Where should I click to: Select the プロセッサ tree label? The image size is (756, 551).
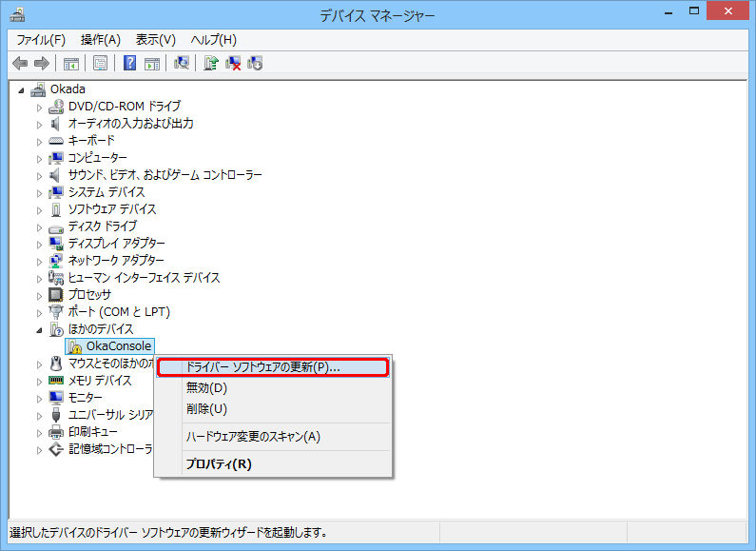pos(89,295)
